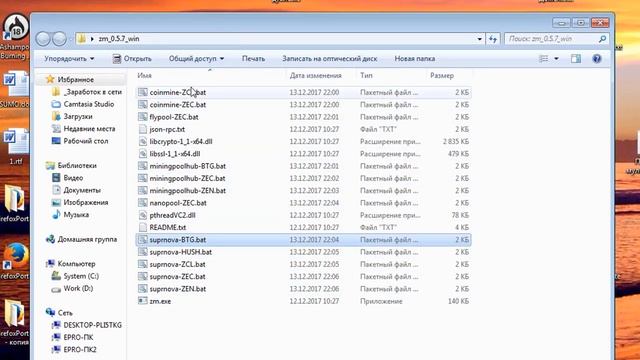Click the refresh icon beside address bar
Screen dimensions: 640x360
coord(493,39)
